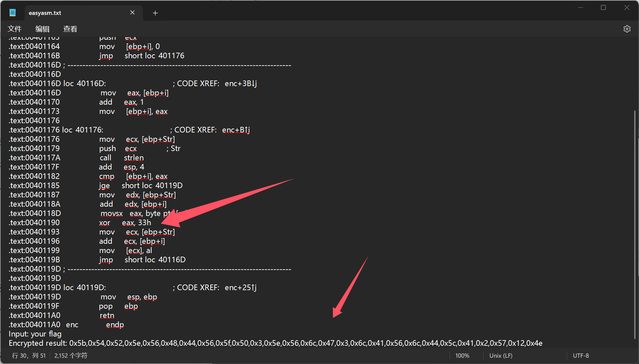Click the UTF-8 encoding indicator
The image size is (639, 364).
[x=581, y=355]
